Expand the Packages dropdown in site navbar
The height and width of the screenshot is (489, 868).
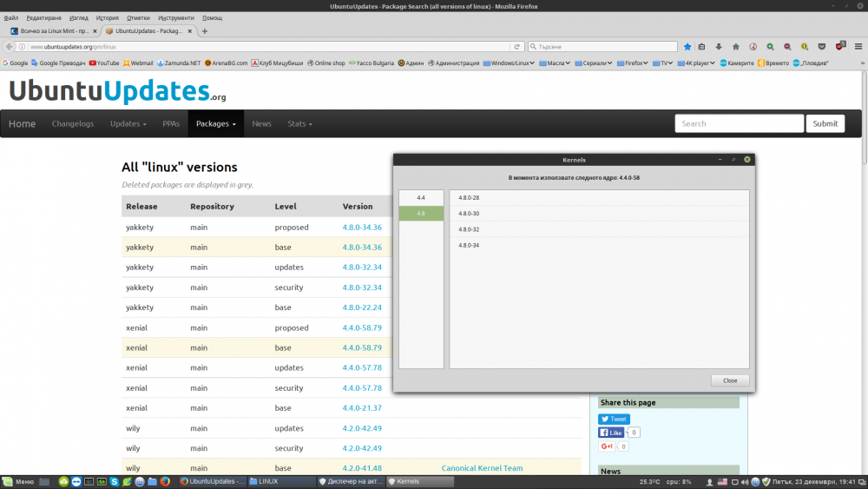pos(216,123)
